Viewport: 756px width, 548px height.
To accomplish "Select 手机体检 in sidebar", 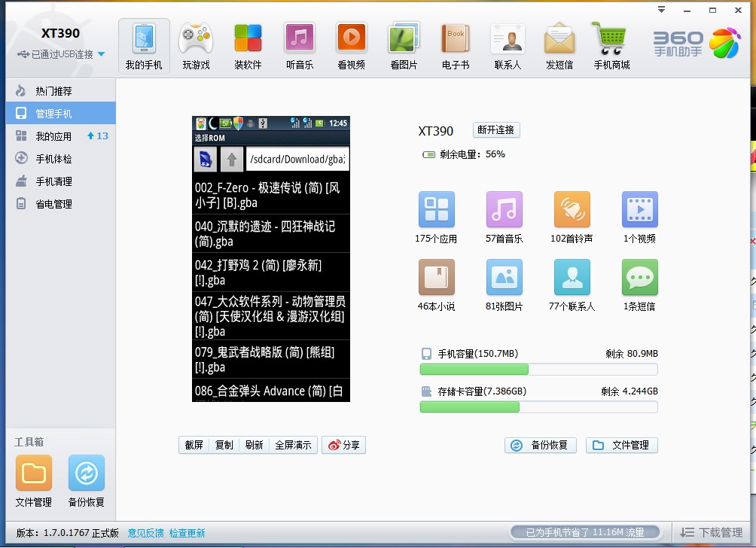I will [61, 159].
